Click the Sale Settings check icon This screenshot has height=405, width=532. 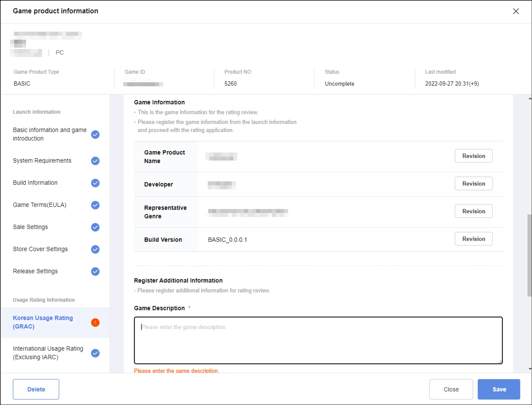tap(95, 227)
